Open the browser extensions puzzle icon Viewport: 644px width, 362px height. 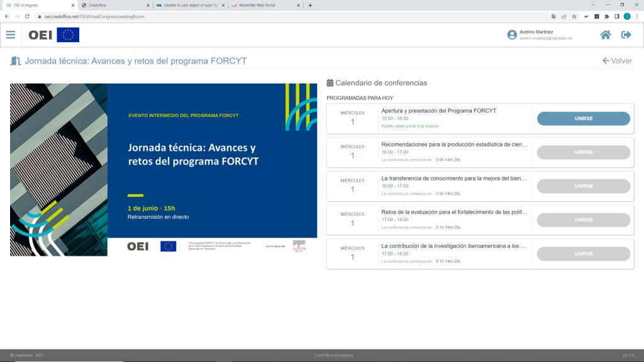tap(607, 16)
